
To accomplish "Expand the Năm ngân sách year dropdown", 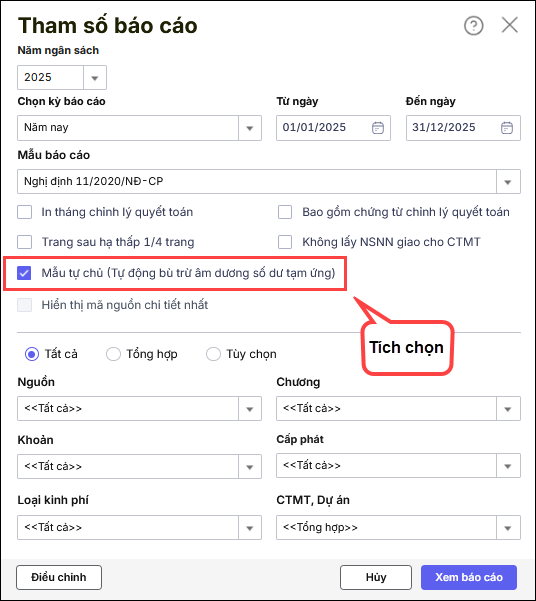I will [95, 78].
